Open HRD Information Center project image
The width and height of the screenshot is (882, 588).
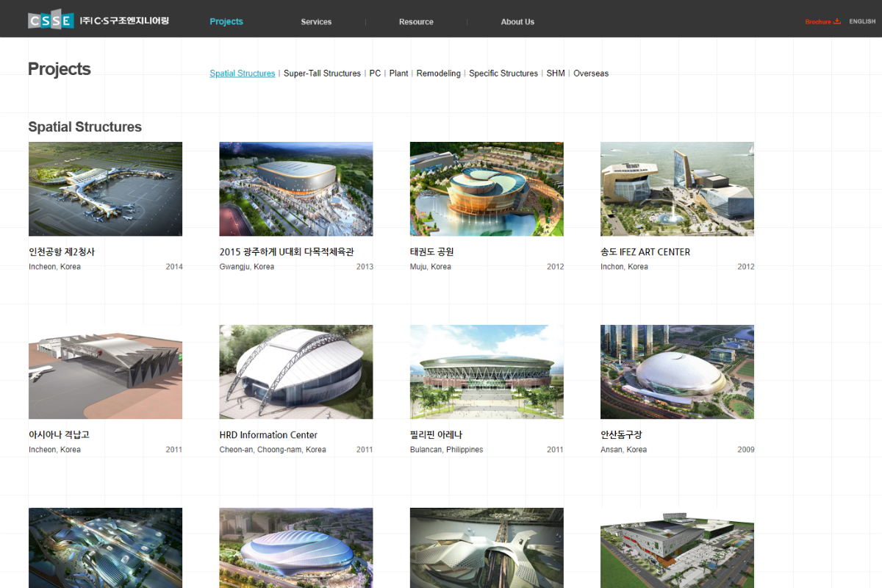[295, 372]
